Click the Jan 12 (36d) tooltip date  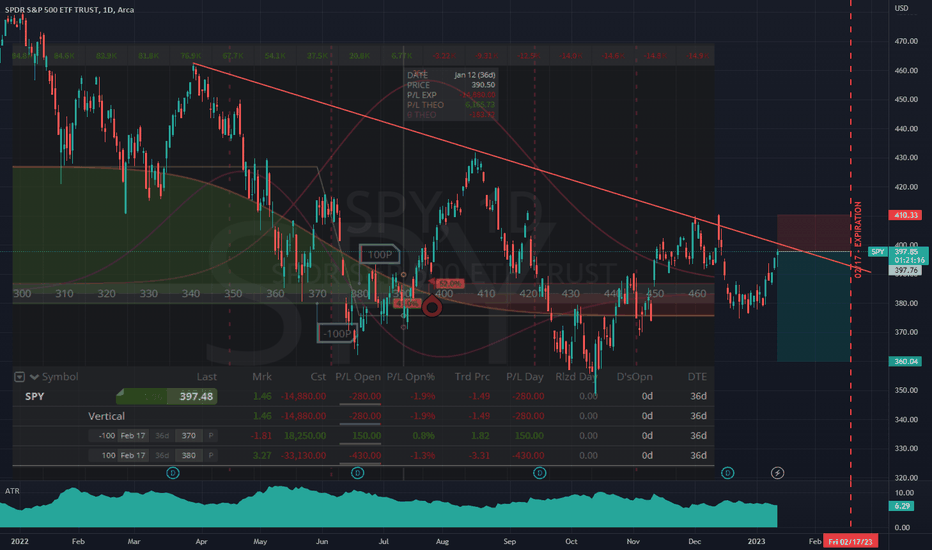[x=475, y=75]
